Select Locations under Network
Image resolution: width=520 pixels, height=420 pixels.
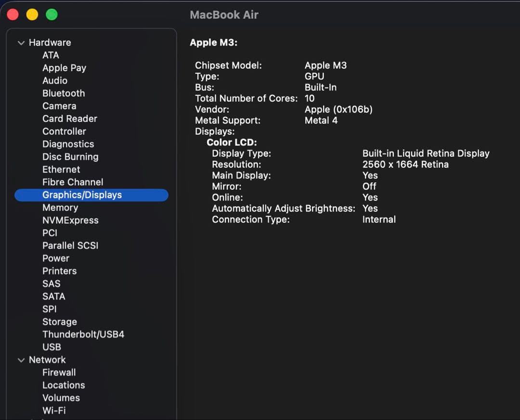[64, 385]
